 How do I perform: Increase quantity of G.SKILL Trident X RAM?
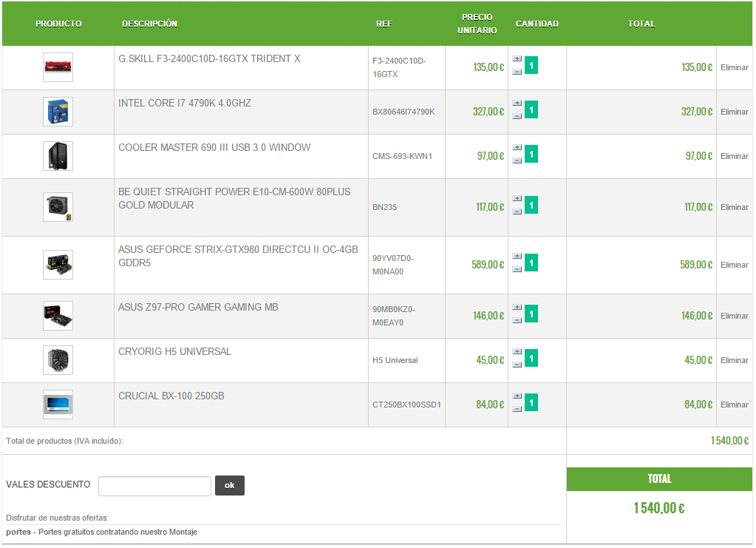coord(517,59)
